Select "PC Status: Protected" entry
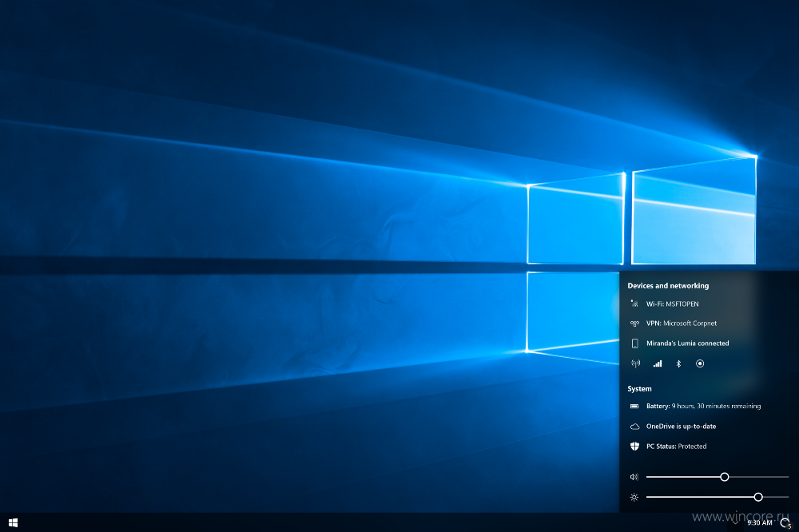799x532 pixels. pos(676,447)
